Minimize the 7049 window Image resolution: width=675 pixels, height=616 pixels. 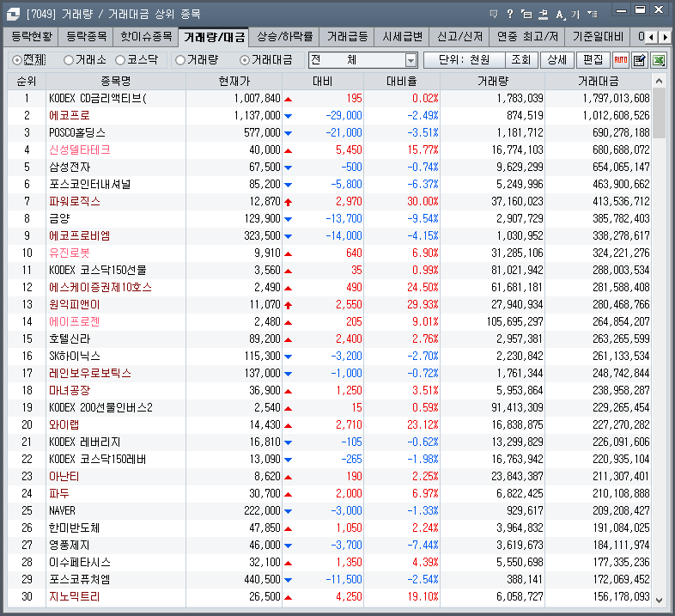[x=621, y=10]
